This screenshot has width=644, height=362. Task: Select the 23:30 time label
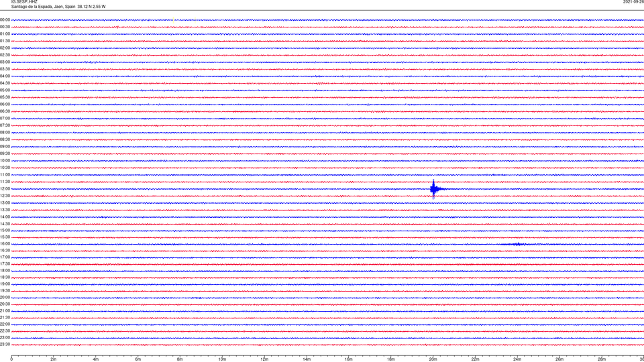5,345
